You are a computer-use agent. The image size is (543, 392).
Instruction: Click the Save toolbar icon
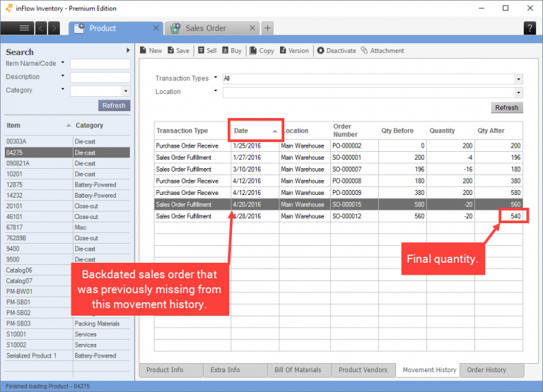tap(170, 51)
